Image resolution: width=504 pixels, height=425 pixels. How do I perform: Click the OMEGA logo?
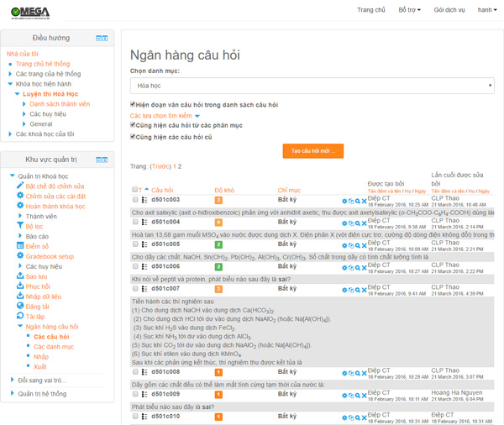(x=30, y=13)
